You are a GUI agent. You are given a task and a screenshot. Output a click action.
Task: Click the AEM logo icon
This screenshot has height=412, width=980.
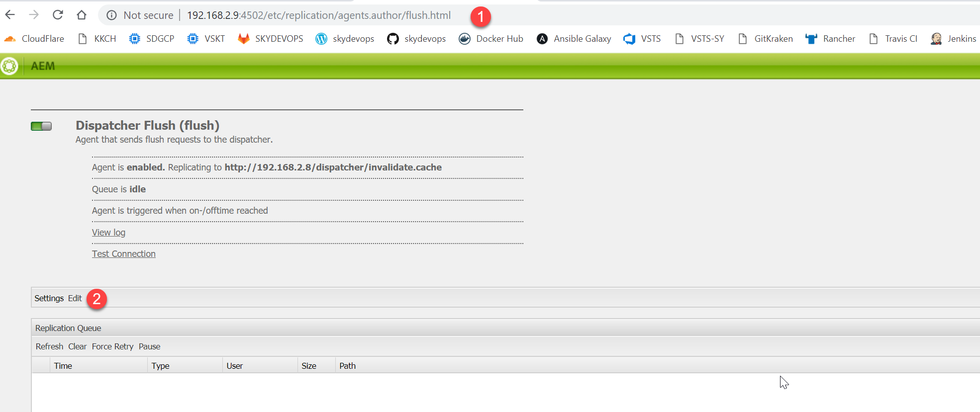9,66
